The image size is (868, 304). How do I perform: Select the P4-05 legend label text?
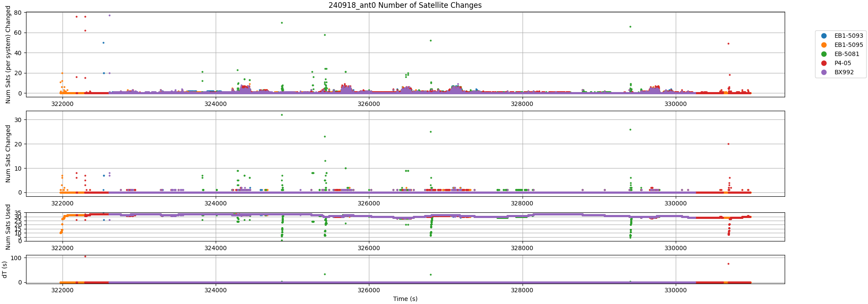pyautogui.click(x=843, y=63)
